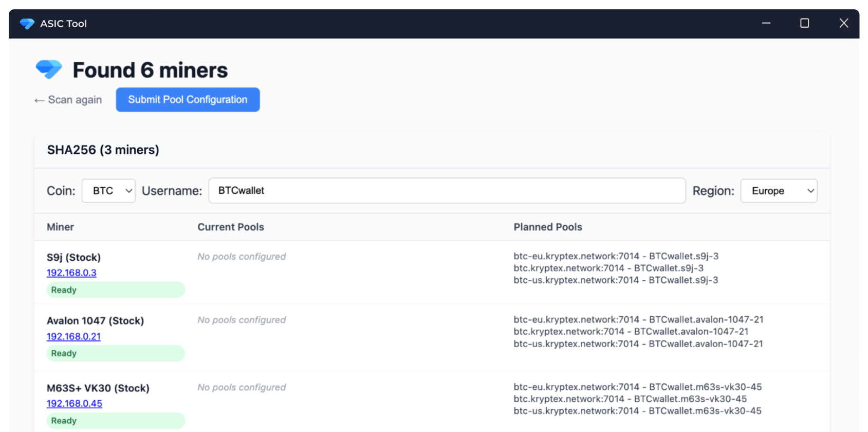Click the Username: label
Viewport: 868px width, 432px height.
point(172,191)
